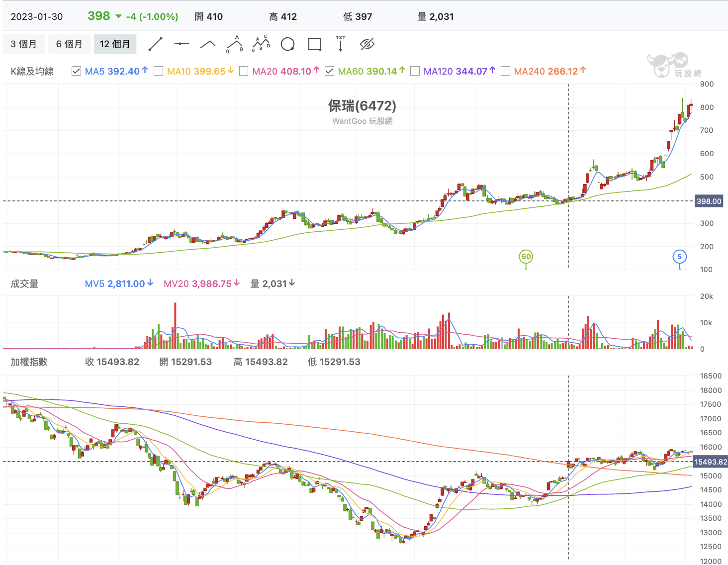The image size is (728, 565).
Task: Uncheck the MA60 moving average checkbox
Action: click(329, 71)
